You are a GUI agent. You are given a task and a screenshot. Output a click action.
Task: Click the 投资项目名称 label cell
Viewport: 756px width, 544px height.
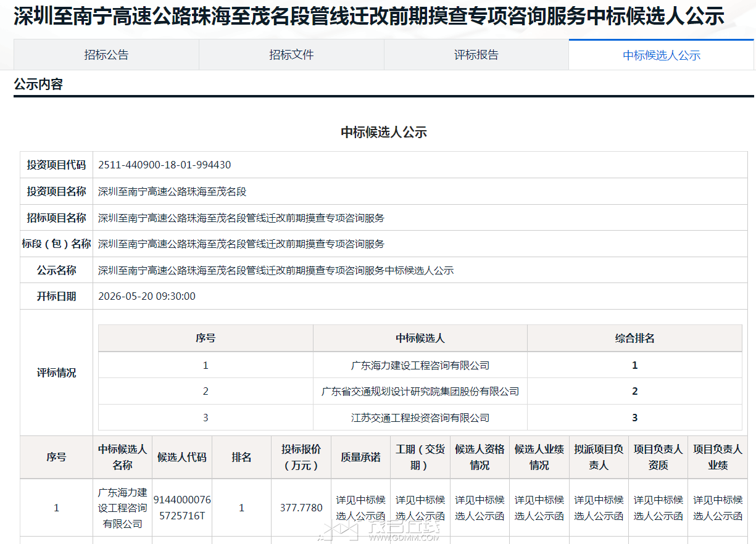(56, 192)
